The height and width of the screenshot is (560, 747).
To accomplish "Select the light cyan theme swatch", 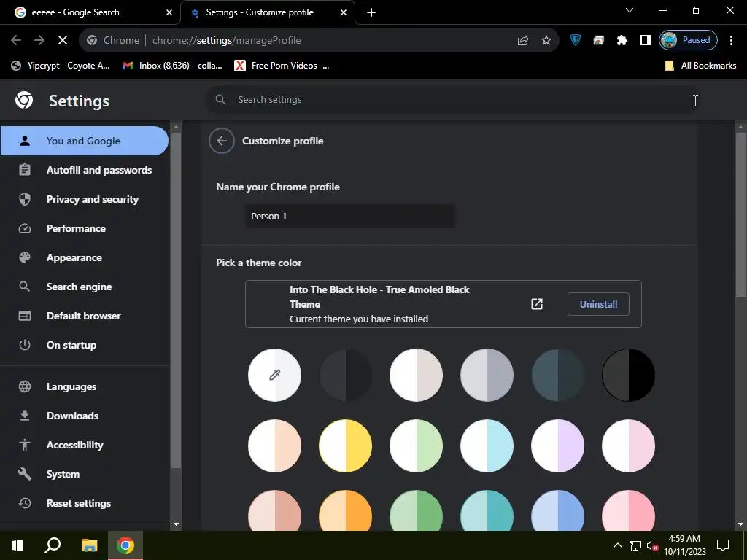I will pyautogui.click(x=487, y=446).
